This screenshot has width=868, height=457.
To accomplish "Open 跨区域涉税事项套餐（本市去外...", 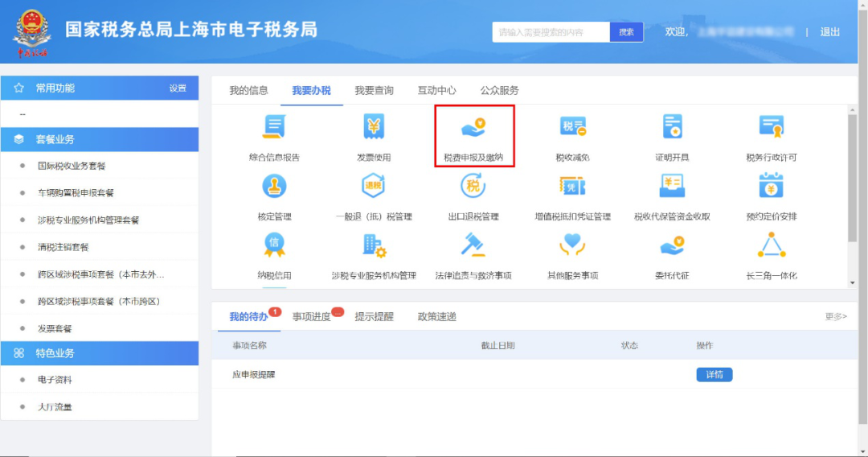I will (x=100, y=274).
